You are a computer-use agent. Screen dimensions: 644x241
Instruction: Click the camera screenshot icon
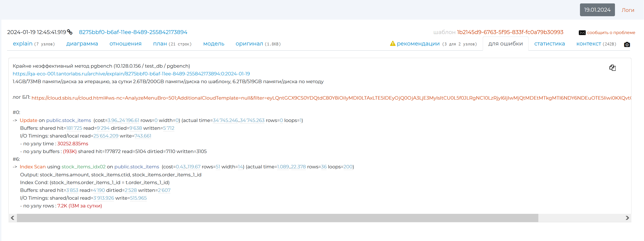coord(627,45)
